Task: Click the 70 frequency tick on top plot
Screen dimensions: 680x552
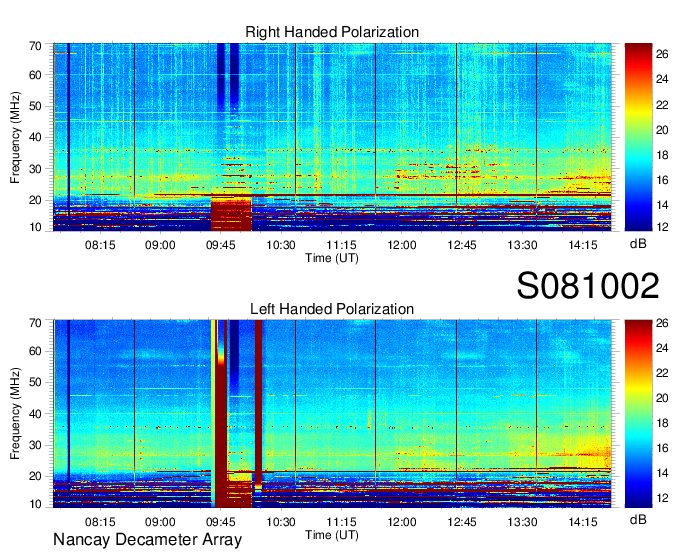Action: [x=36, y=46]
